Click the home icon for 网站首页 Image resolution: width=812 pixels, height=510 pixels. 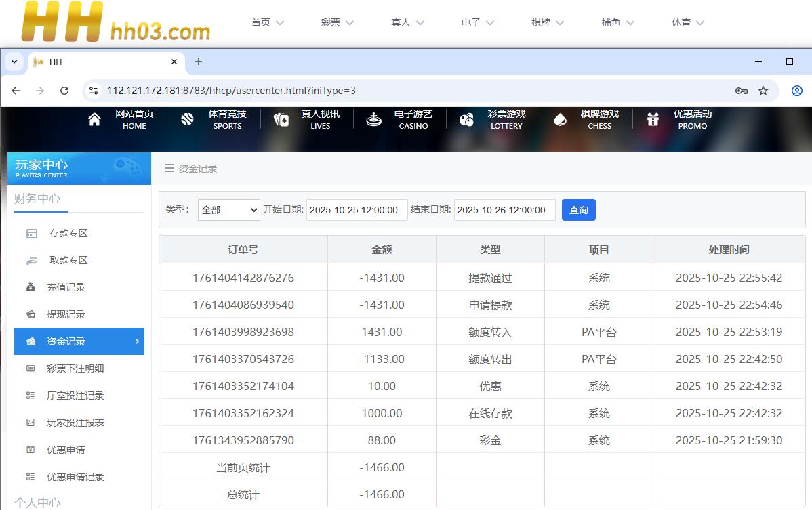(94, 120)
